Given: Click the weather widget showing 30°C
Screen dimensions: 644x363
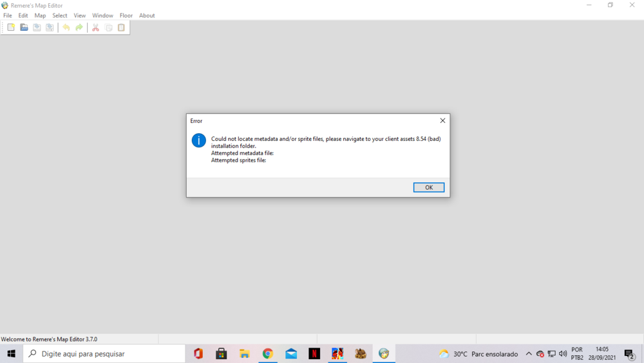Looking at the screenshot, I should 478,353.
